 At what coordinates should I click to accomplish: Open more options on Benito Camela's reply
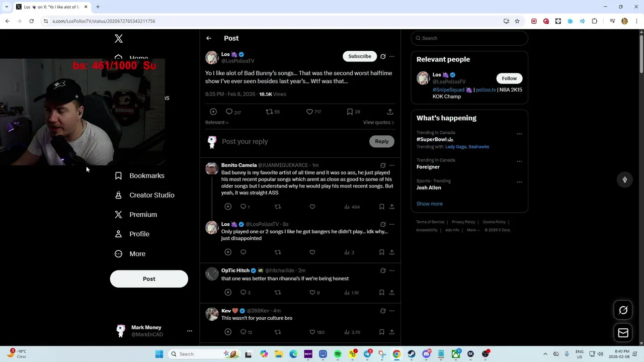pyautogui.click(x=392, y=165)
